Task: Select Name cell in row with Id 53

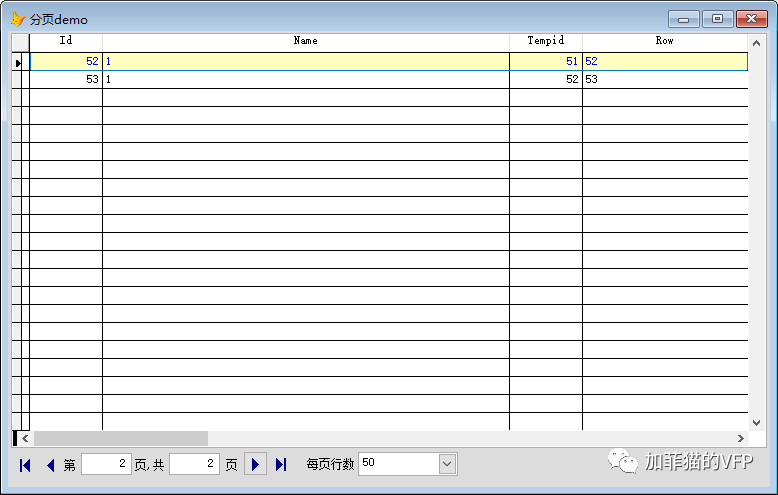Action: [306, 79]
